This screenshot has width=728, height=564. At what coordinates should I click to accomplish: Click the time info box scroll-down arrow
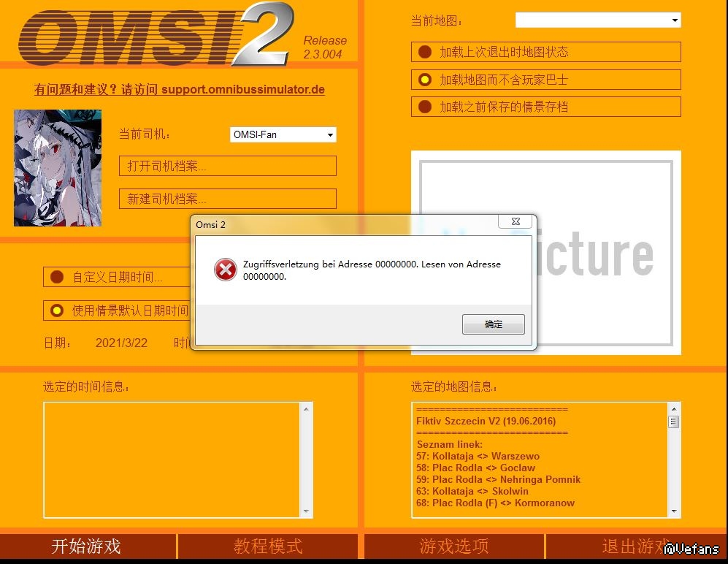point(306,511)
